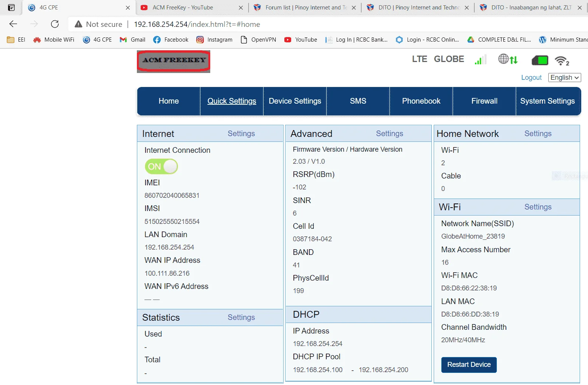Image resolution: width=588 pixels, height=385 pixels.
Task: Open Settings link in Wi-Fi panel
Action: pyautogui.click(x=538, y=207)
